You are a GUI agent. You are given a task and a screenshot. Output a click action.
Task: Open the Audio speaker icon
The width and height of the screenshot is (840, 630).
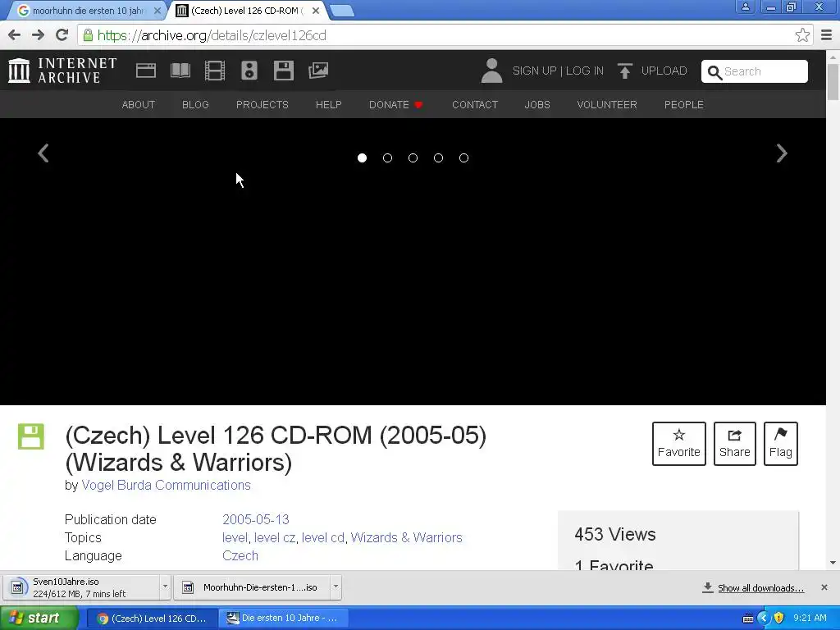249,71
